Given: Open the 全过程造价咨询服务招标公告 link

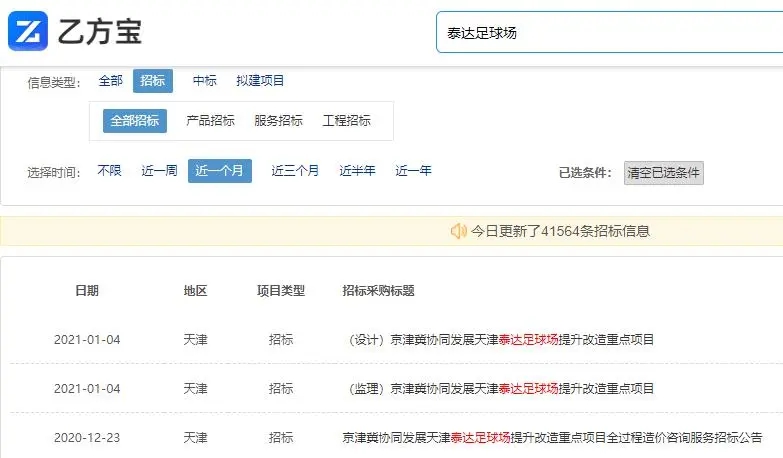Looking at the screenshot, I should tap(552, 438).
